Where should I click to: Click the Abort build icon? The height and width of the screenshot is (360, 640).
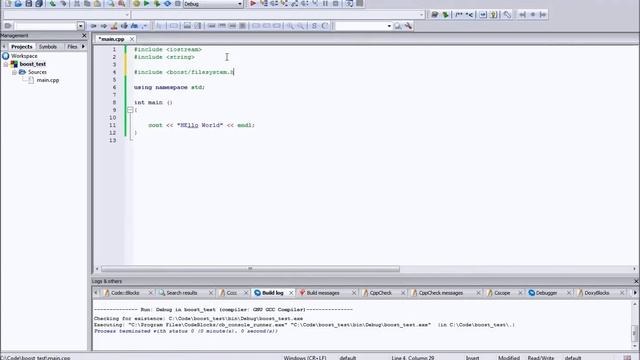pos(178,3)
